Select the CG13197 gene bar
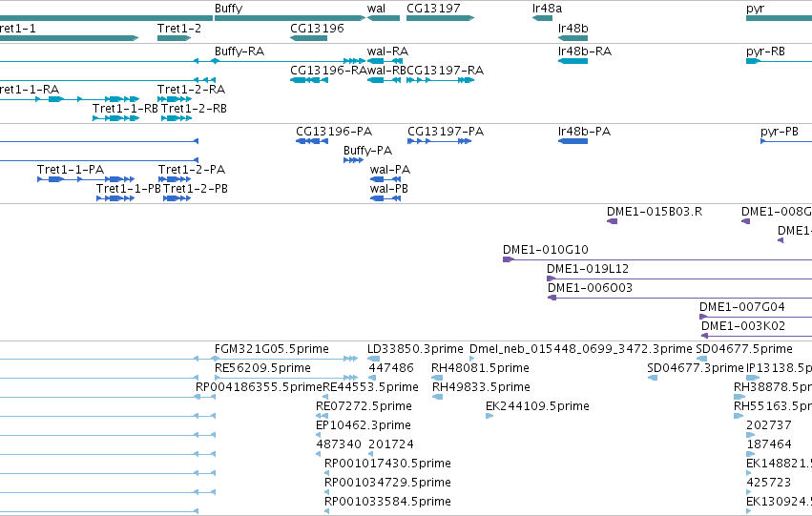 (440, 18)
